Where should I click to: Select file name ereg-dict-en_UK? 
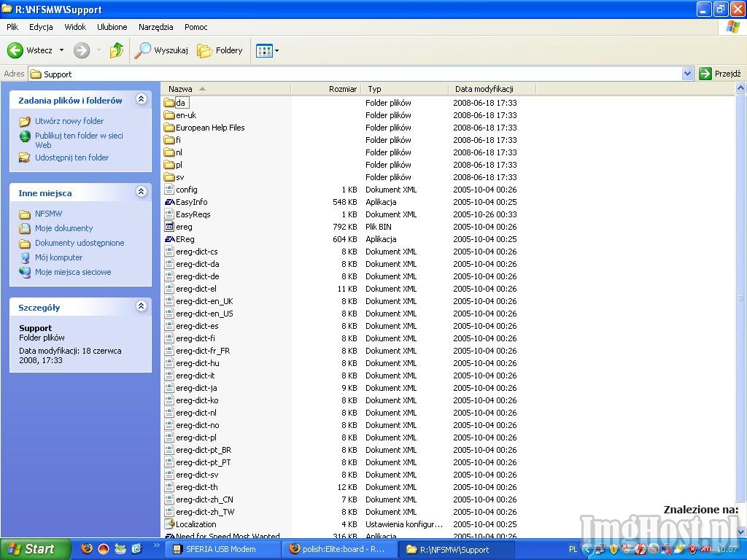(204, 301)
